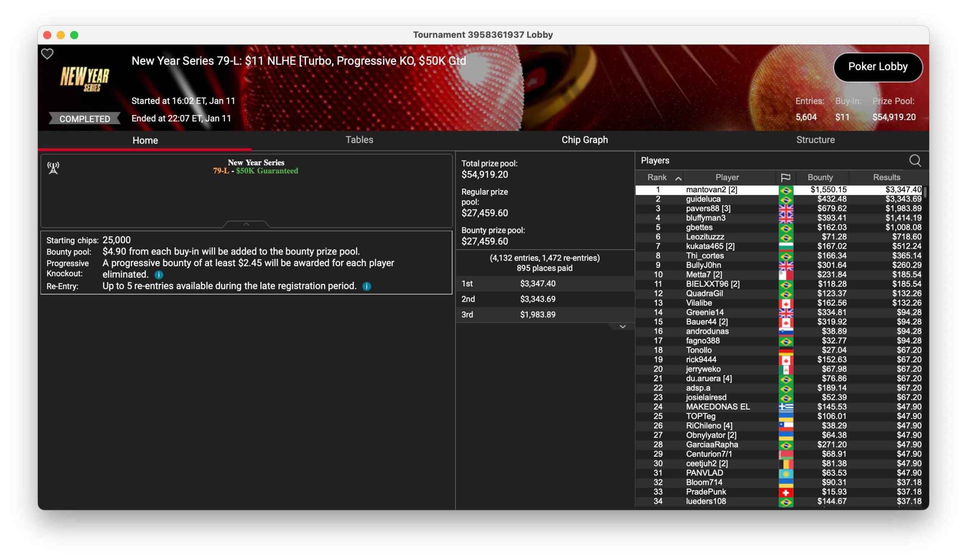Select the mantovan2 first place row
This screenshot has width=967, height=560.
coord(711,190)
